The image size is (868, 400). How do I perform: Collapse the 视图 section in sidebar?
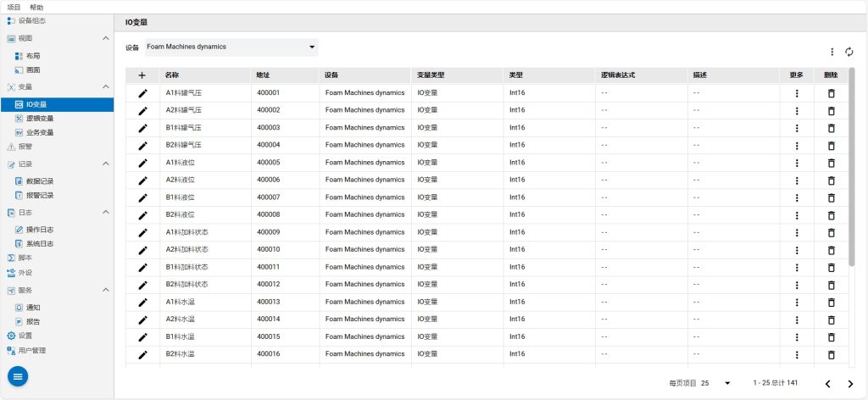[105, 38]
